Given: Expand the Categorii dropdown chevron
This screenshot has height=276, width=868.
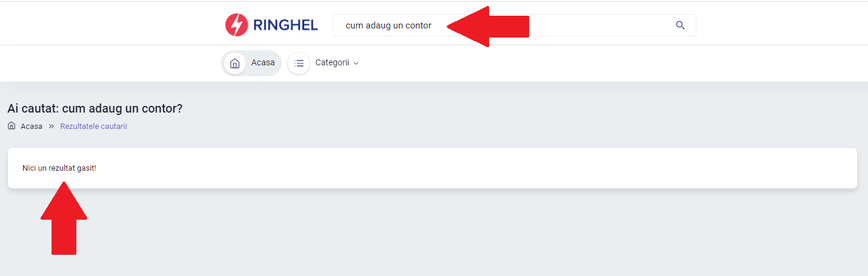Looking at the screenshot, I should click(x=356, y=63).
